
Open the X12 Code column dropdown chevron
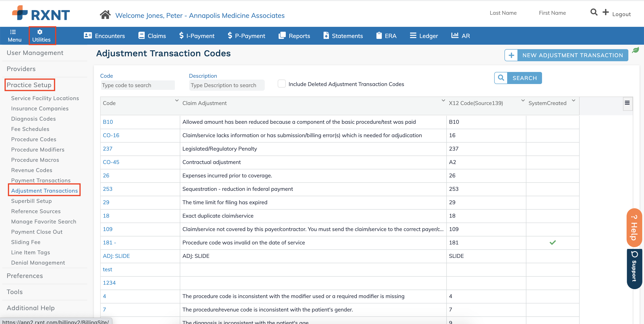523,100
